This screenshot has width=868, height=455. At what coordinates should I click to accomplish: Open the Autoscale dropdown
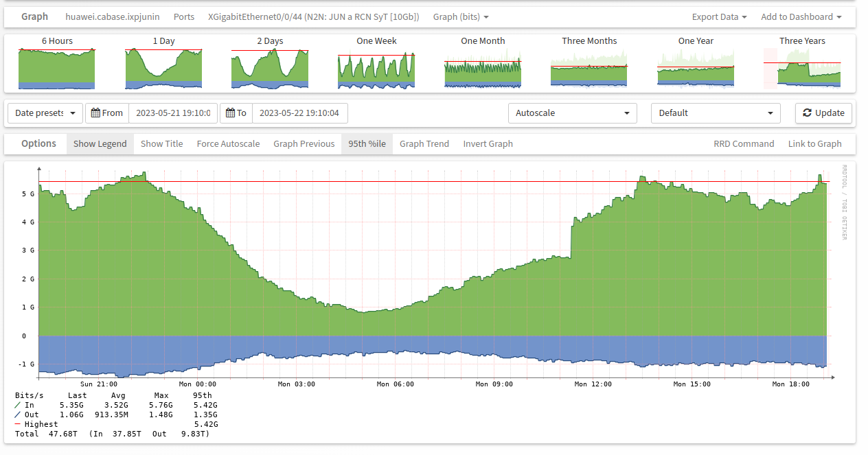[x=572, y=113]
